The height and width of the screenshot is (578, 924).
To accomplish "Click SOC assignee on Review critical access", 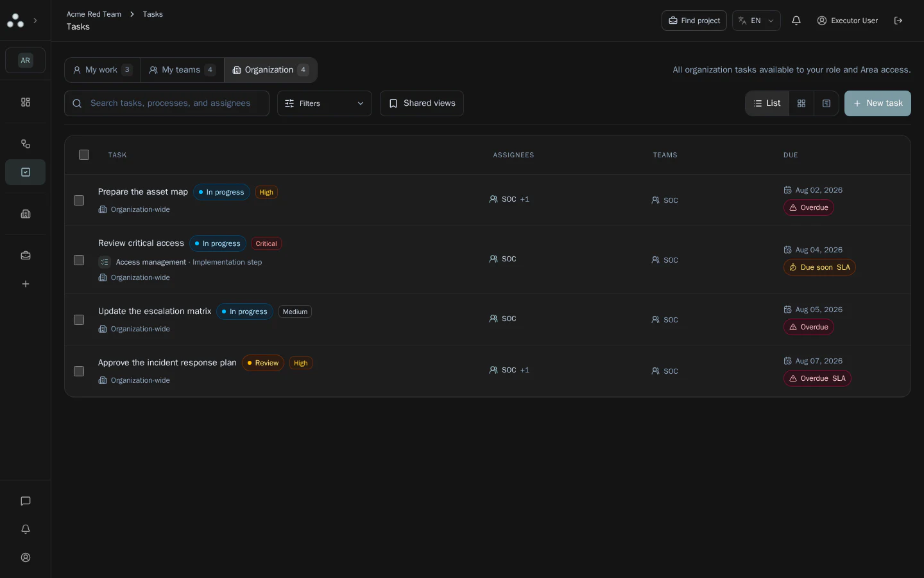I will point(503,259).
